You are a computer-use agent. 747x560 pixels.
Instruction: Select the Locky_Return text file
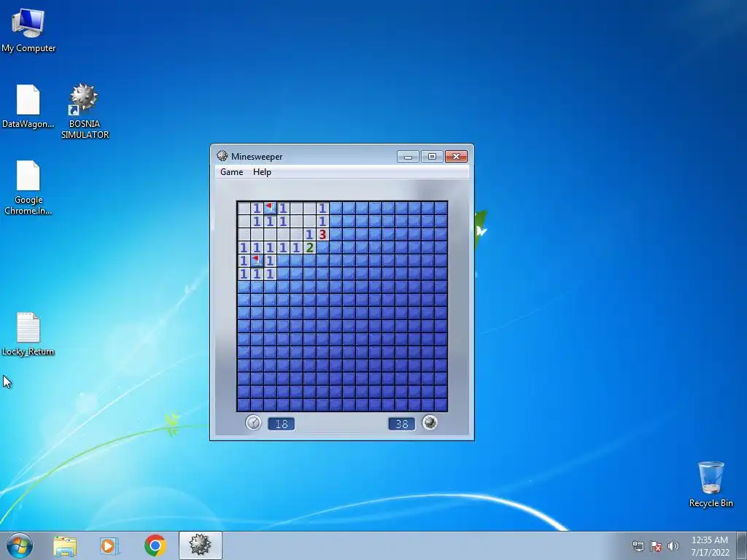(x=28, y=334)
